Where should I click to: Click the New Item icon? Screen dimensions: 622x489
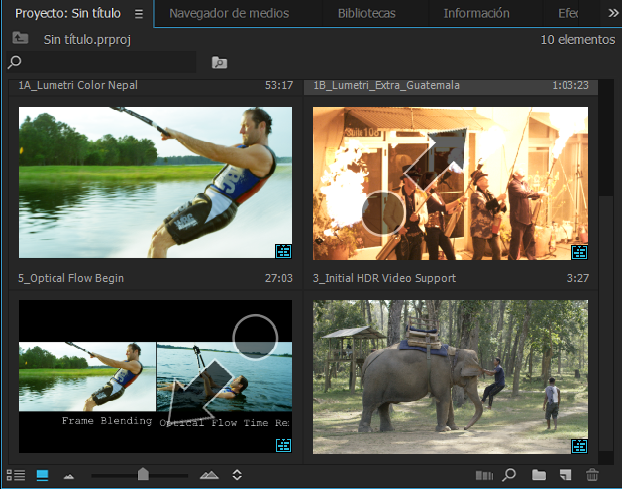click(565, 475)
